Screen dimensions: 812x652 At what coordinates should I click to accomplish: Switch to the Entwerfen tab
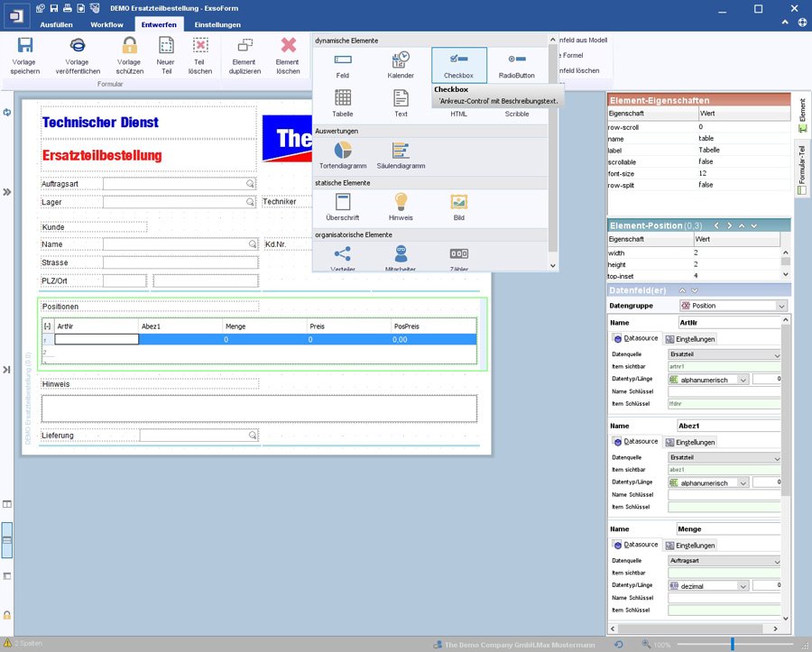(159, 24)
